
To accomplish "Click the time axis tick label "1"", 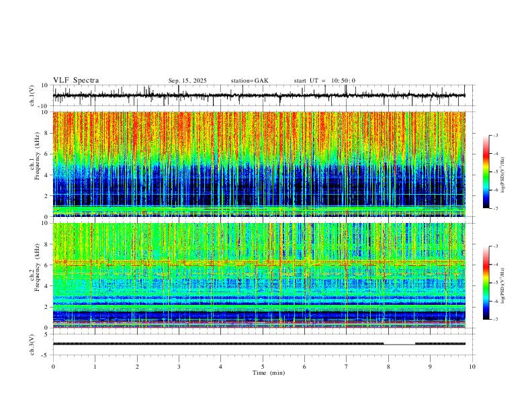I will tap(95, 367).
